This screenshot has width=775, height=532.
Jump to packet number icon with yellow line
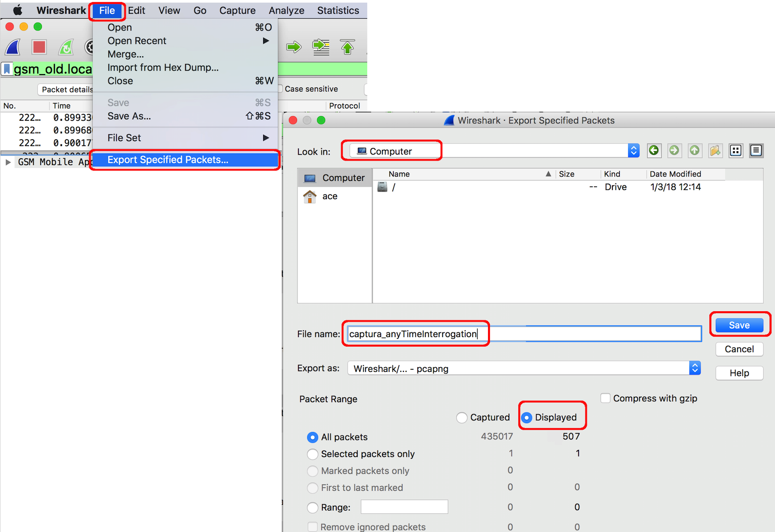[321, 47]
